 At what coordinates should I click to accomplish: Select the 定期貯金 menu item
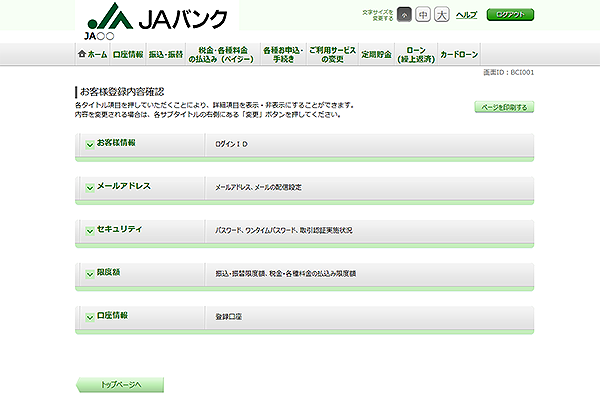pos(376,54)
